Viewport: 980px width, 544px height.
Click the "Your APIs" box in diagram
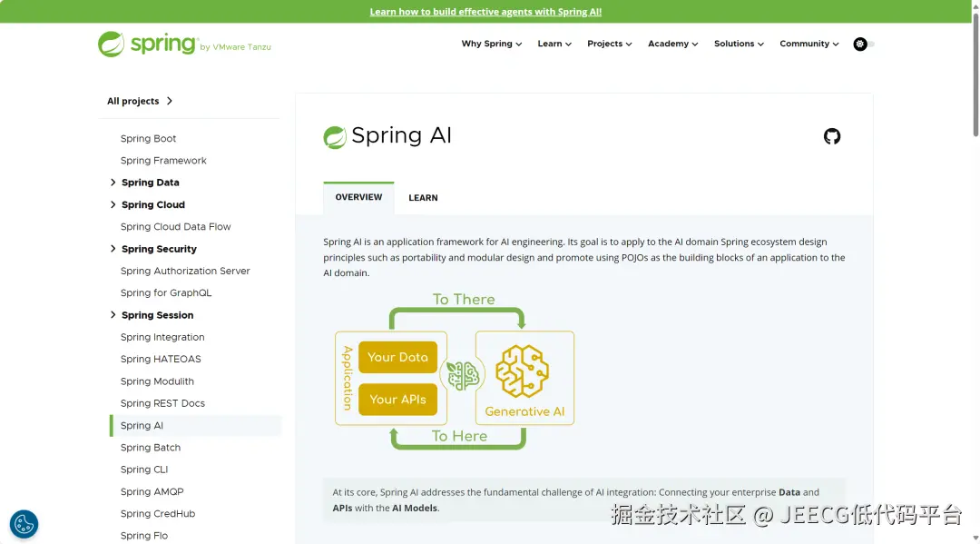pos(397,400)
